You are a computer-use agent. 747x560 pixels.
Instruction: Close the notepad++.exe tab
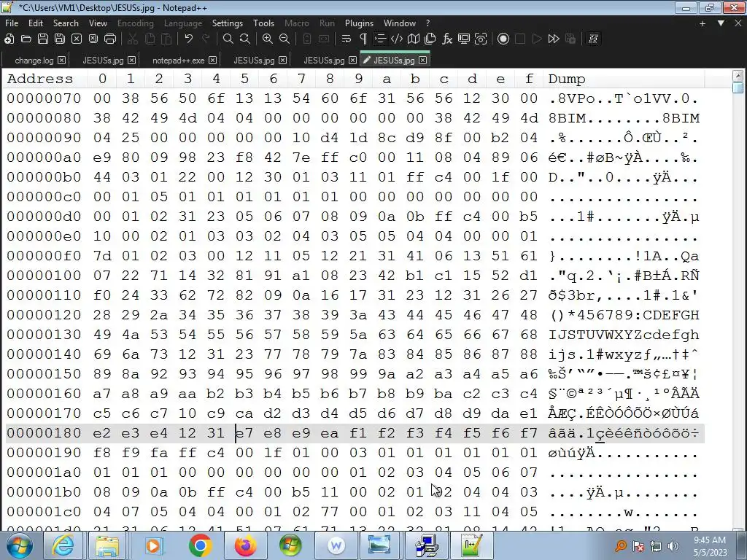coord(212,61)
